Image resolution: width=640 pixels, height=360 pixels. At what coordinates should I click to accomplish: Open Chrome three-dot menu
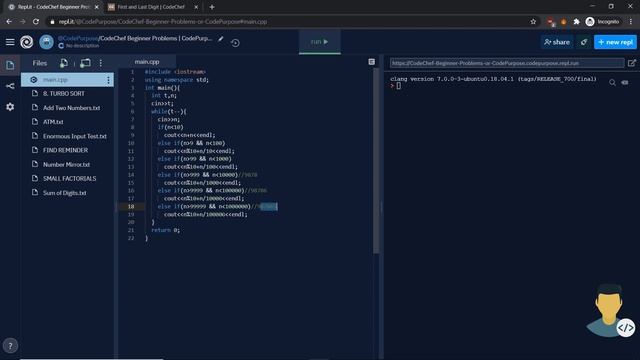click(x=631, y=22)
